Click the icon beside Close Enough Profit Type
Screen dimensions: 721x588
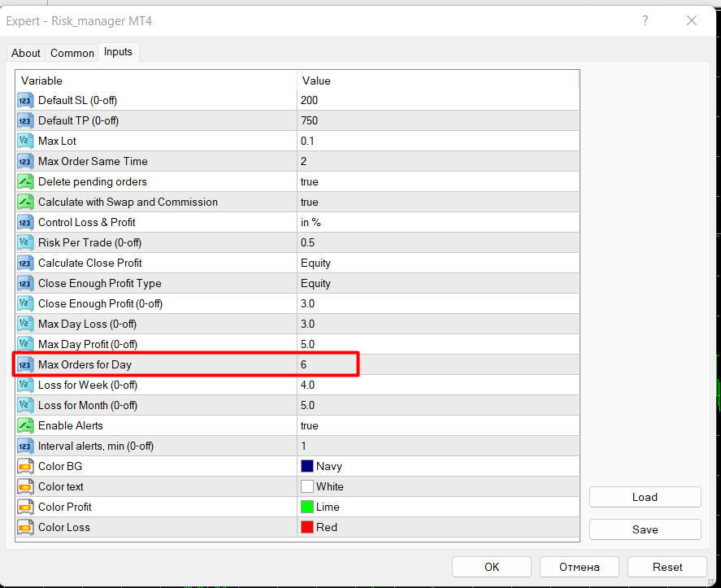pyautogui.click(x=25, y=283)
